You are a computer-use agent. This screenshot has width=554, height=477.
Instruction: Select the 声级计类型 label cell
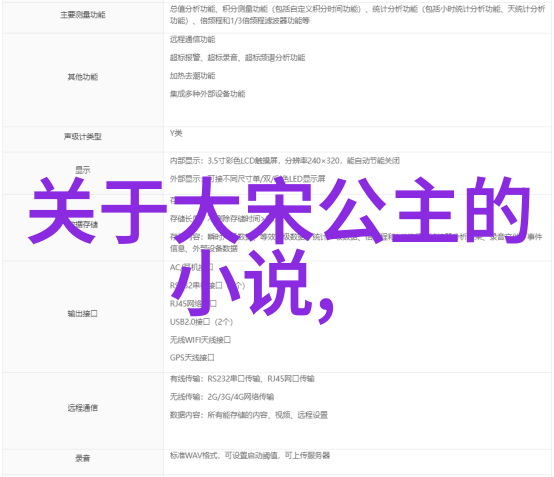[83, 136]
